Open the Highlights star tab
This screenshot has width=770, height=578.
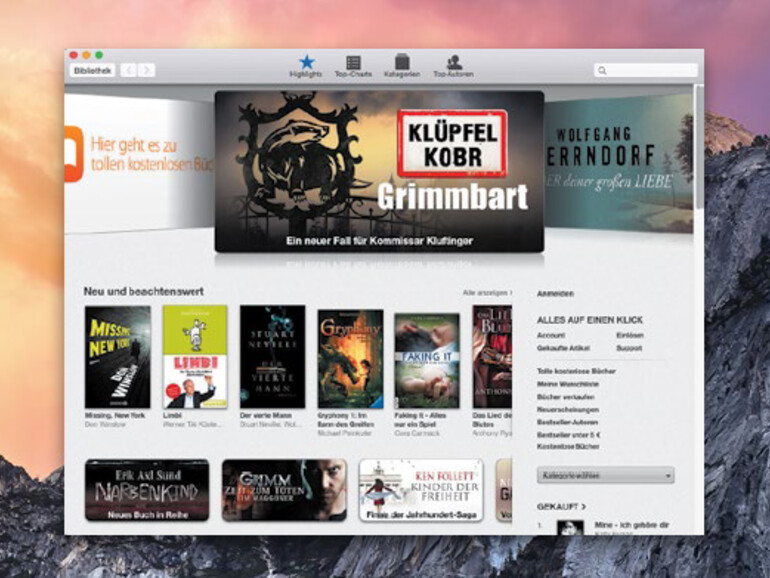[x=306, y=66]
